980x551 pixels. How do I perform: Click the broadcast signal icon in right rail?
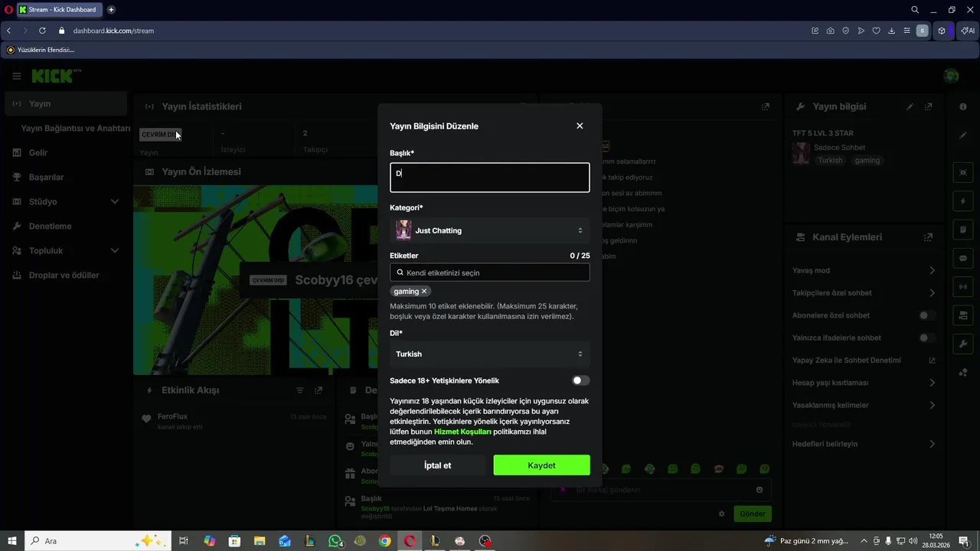963,287
